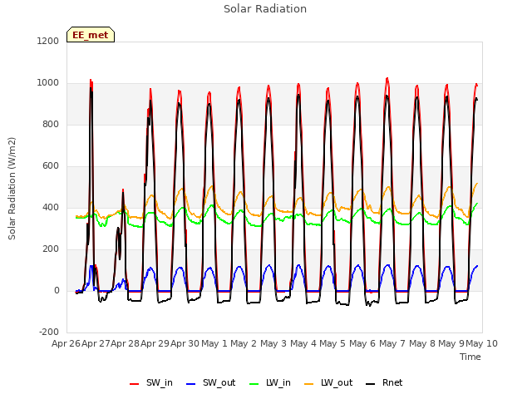The image size is (532, 399).
Task: Click the 1200 y-axis tick label
Action: (x=48, y=41)
